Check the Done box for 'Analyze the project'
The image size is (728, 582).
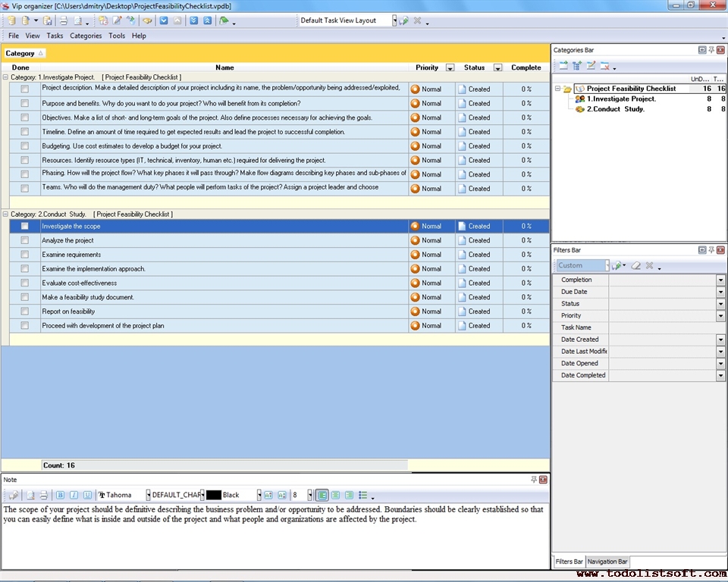coord(24,240)
